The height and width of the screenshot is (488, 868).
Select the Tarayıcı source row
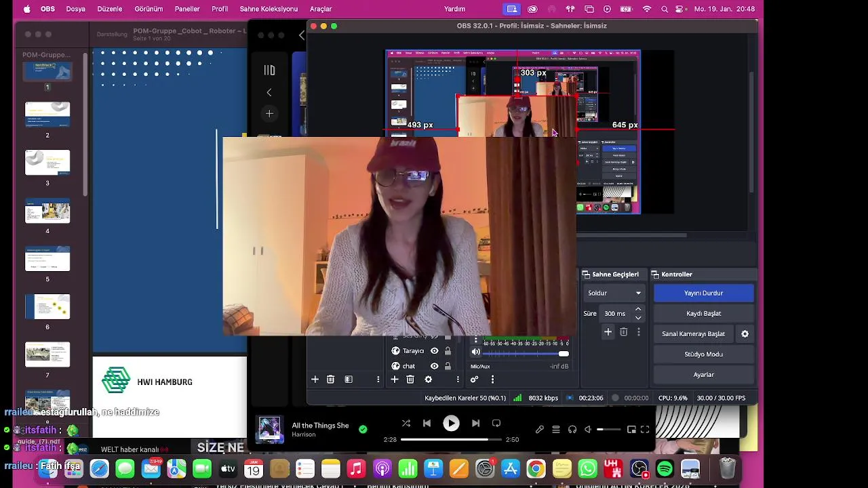click(x=422, y=351)
